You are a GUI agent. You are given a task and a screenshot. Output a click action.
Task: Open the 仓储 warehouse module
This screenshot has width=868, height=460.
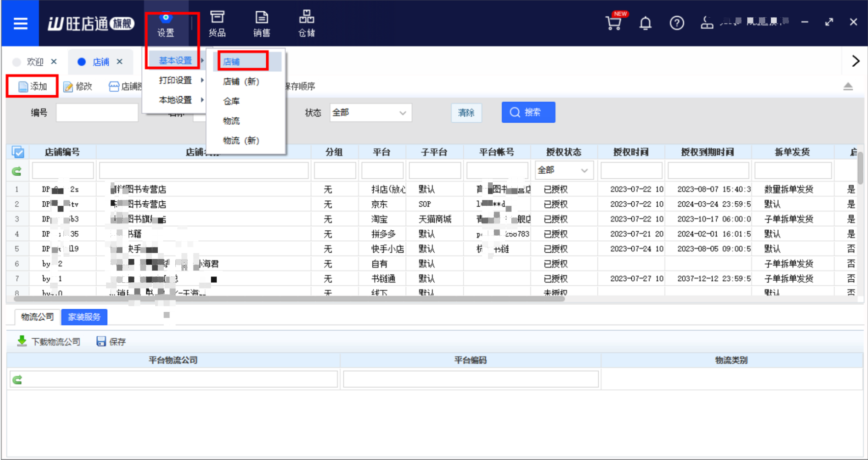coord(307,24)
